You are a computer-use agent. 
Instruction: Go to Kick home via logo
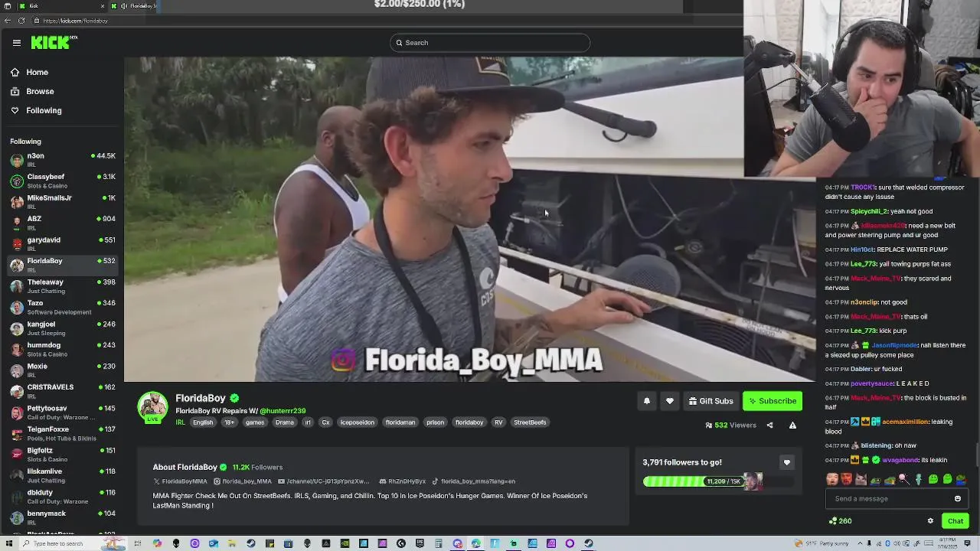tap(54, 43)
